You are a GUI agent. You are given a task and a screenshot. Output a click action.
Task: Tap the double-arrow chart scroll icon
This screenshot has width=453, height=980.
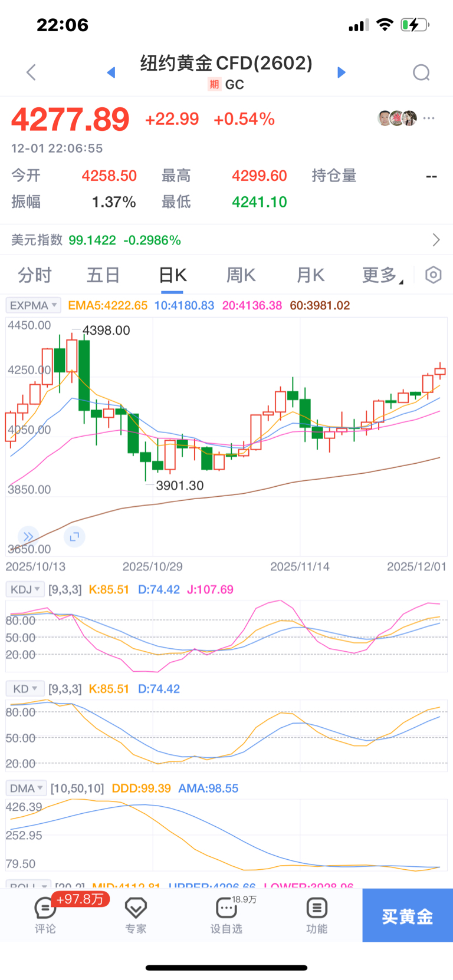click(28, 537)
